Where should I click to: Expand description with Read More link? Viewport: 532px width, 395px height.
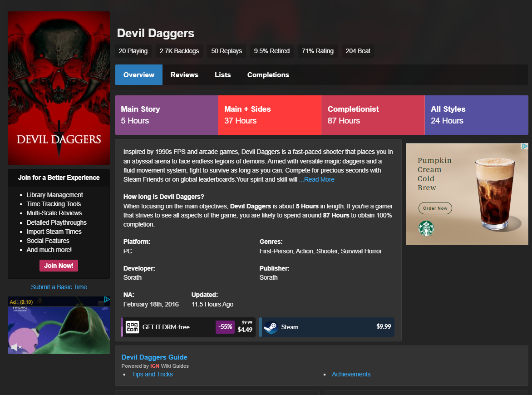[x=317, y=179]
